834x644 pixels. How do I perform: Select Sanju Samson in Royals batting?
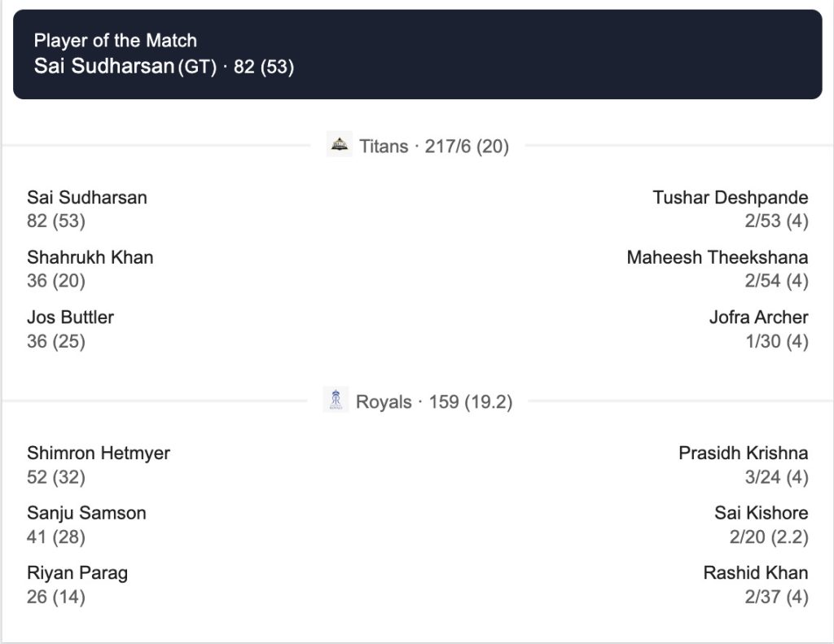[x=86, y=513]
